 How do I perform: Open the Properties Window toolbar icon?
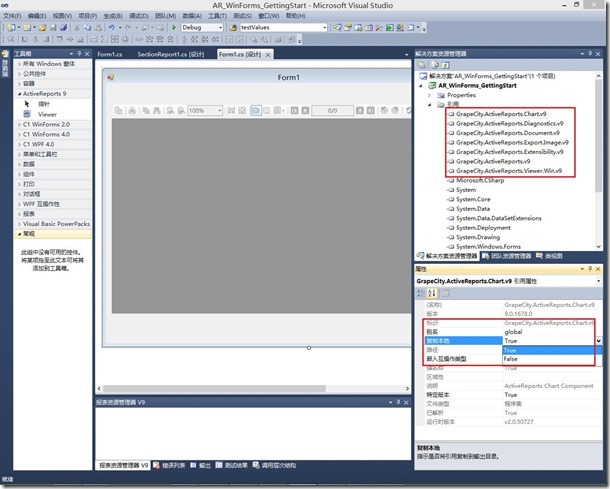click(x=348, y=28)
